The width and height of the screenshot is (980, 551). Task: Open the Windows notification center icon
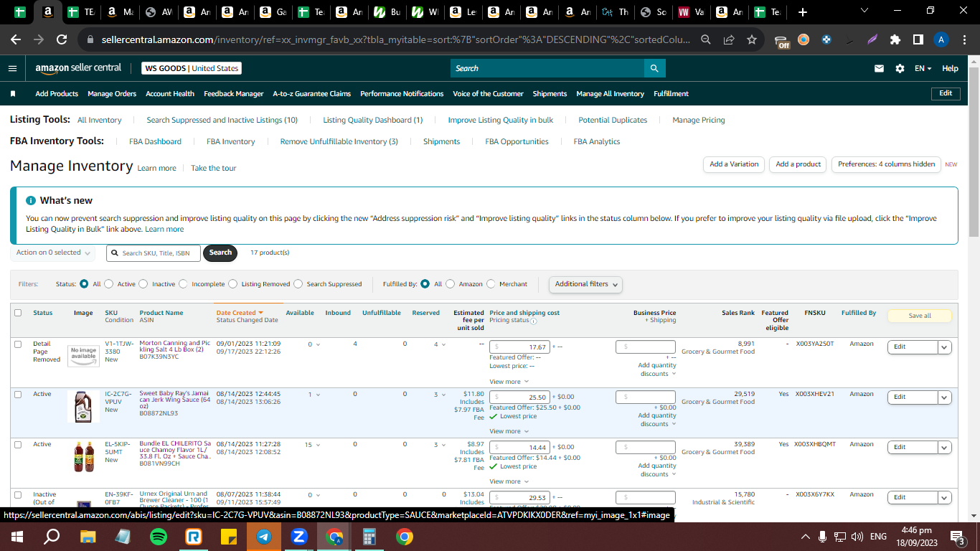pos(956,537)
